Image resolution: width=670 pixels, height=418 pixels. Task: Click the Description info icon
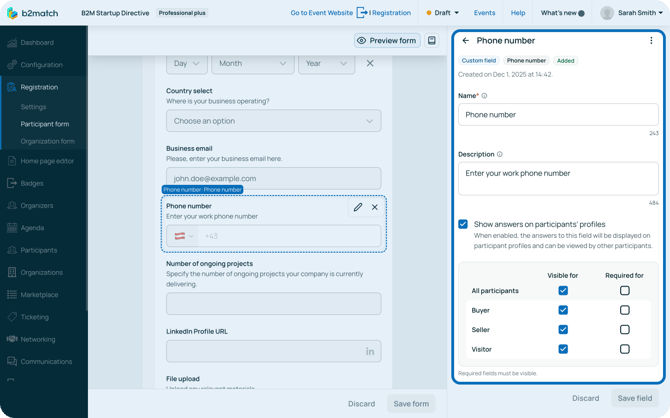click(500, 155)
